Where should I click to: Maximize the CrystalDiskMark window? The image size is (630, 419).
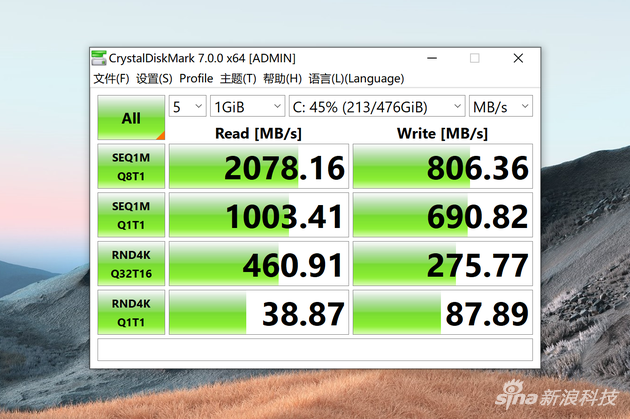[475, 58]
